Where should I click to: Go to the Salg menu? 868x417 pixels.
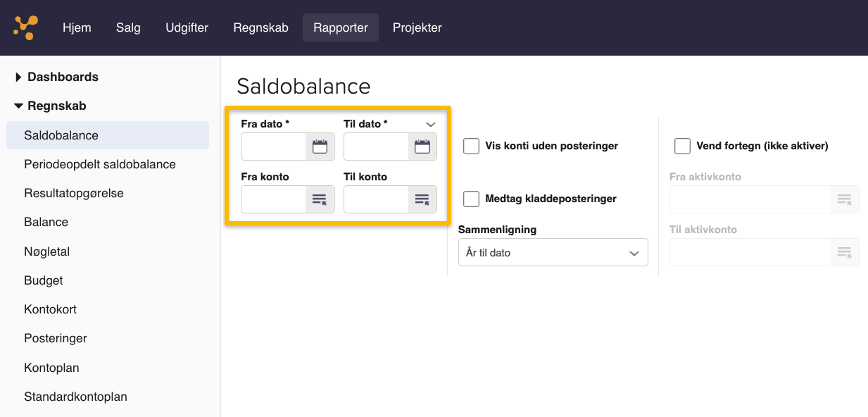[x=128, y=27]
